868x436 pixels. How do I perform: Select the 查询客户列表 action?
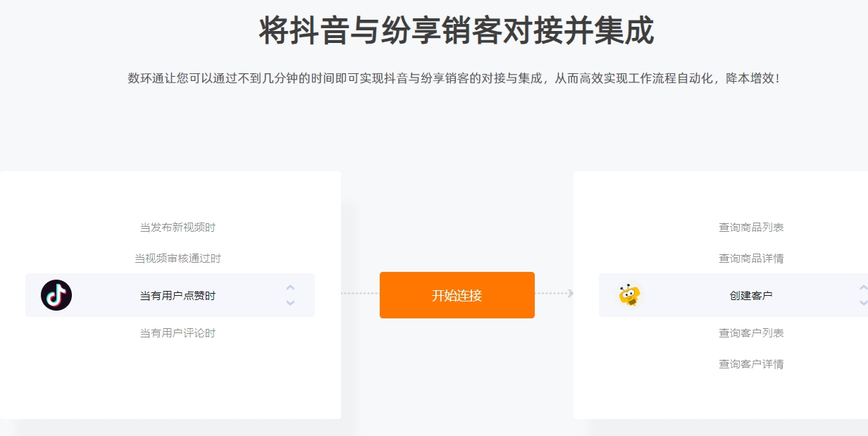pyautogui.click(x=751, y=333)
